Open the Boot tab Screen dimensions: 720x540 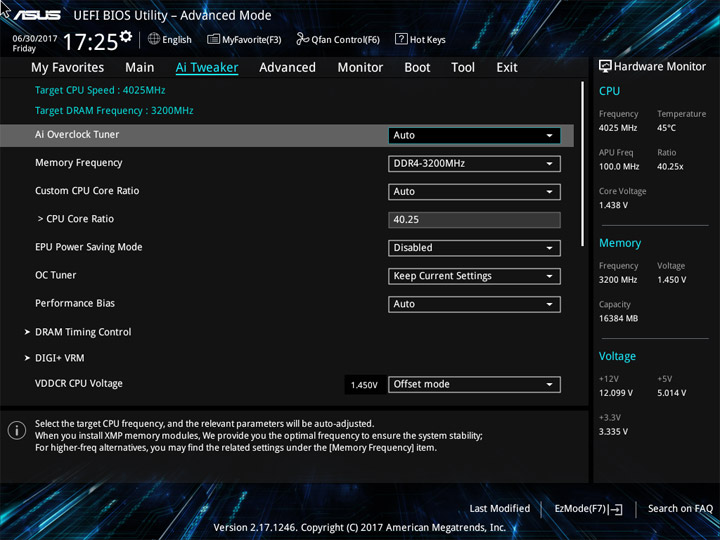(x=417, y=68)
